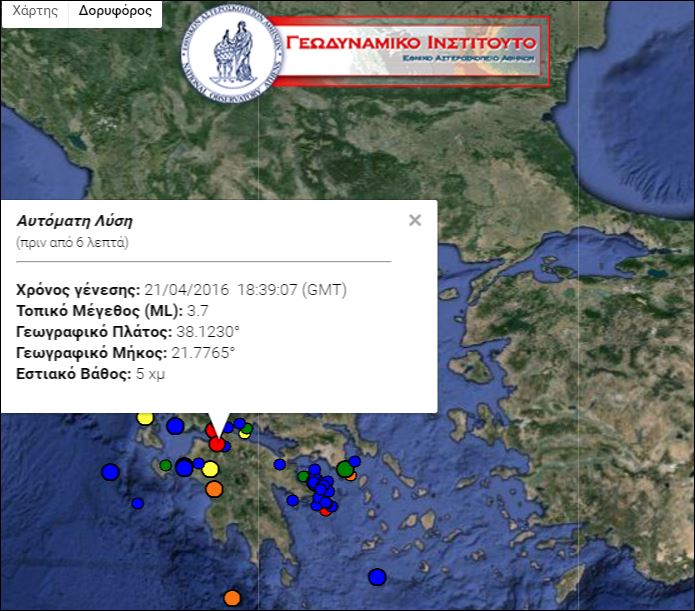Select the large green marker near Attica

tap(345, 469)
